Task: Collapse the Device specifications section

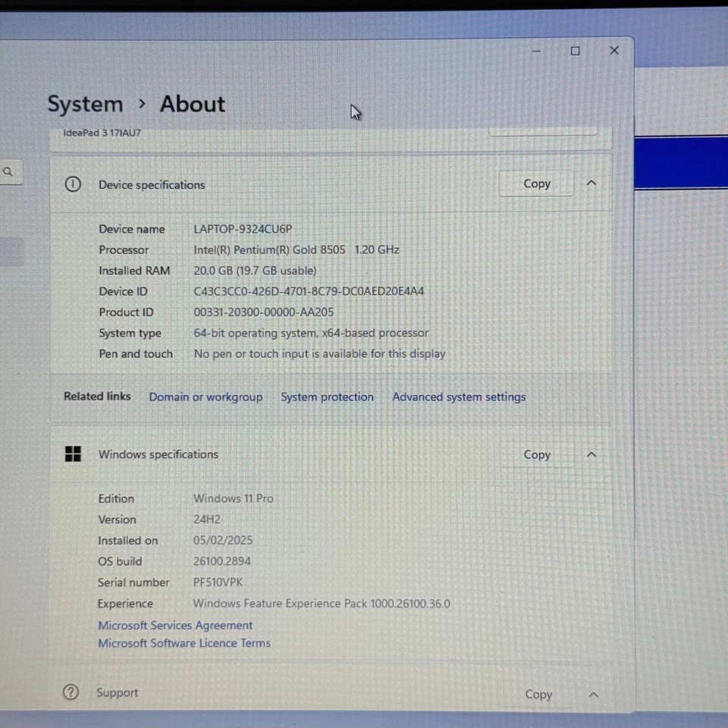Action: pos(591,183)
